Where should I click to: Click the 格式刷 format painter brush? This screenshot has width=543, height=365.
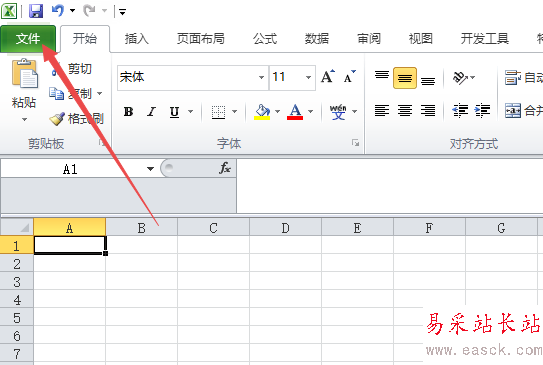pyautogui.click(x=57, y=119)
